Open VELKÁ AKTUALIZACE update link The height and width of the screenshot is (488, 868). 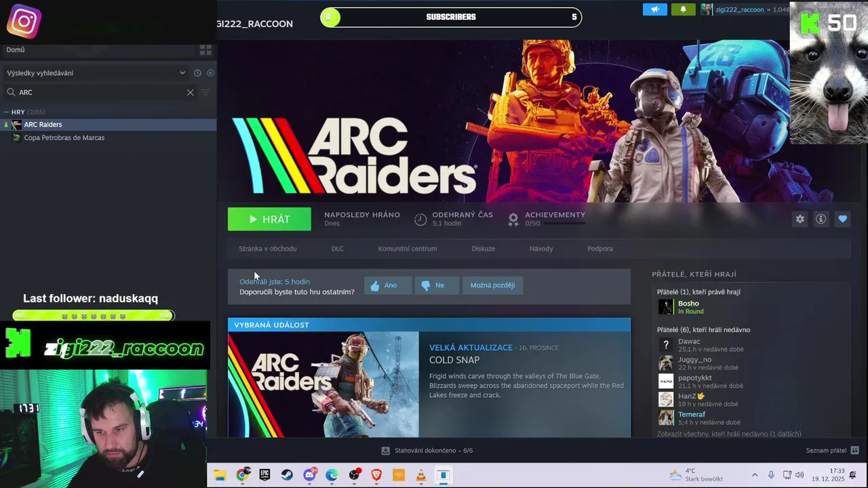tap(471, 348)
